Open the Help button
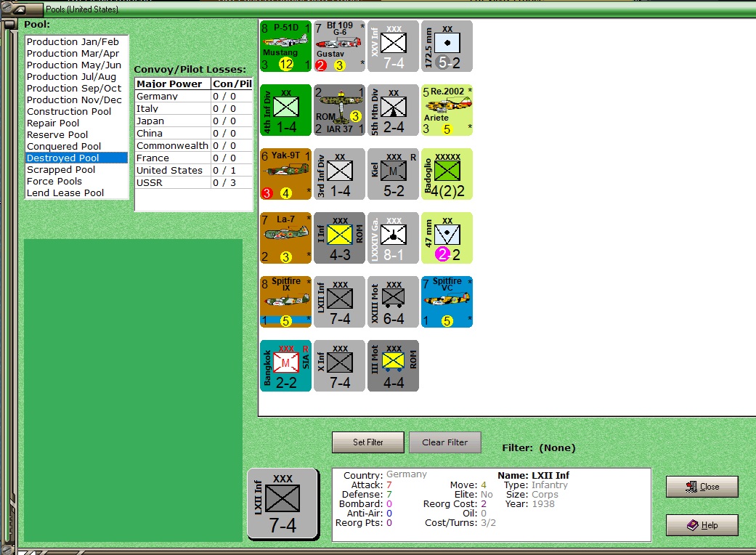Image resolution: width=756 pixels, height=555 pixels. (x=702, y=525)
